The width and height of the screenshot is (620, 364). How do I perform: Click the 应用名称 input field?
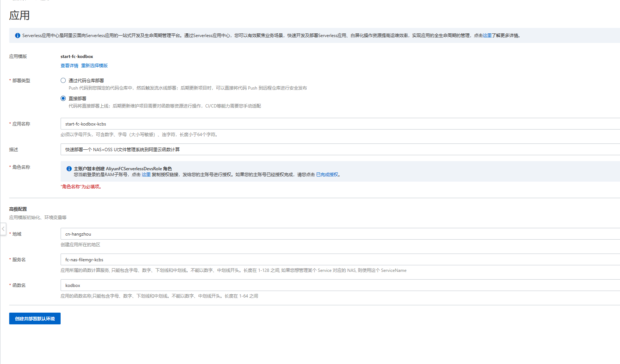(x=220, y=124)
